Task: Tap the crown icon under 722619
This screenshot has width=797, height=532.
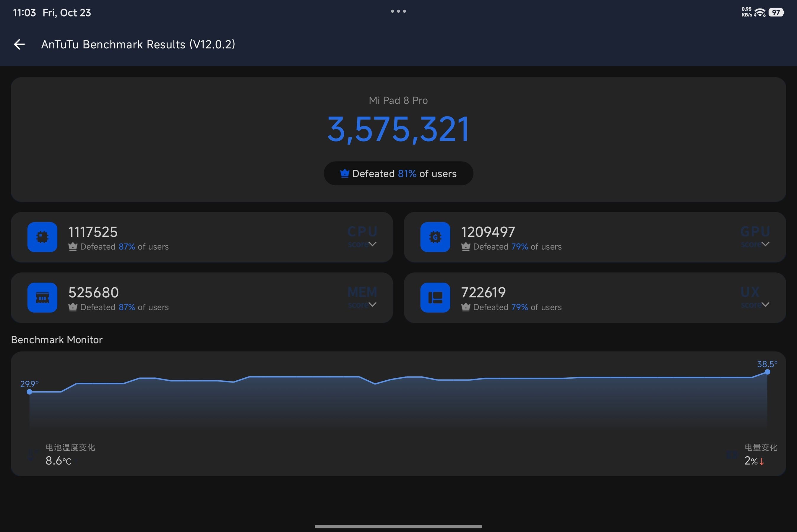Action: [x=466, y=307]
